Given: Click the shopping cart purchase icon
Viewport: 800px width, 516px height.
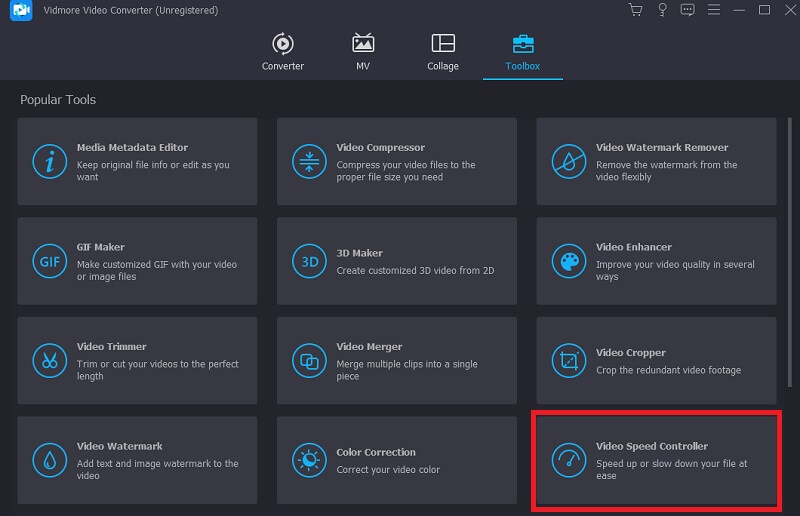Looking at the screenshot, I should click(635, 10).
